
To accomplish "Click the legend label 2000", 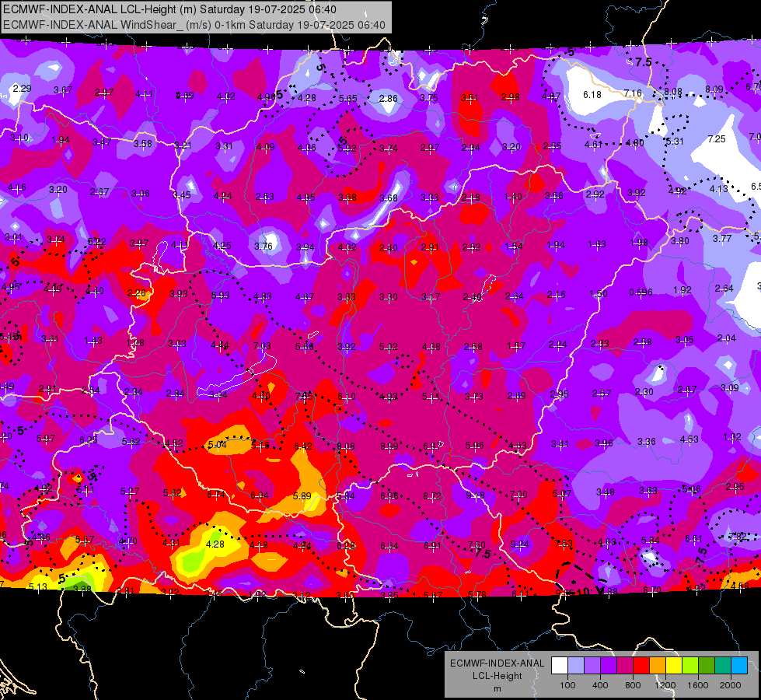I will [x=731, y=685].
